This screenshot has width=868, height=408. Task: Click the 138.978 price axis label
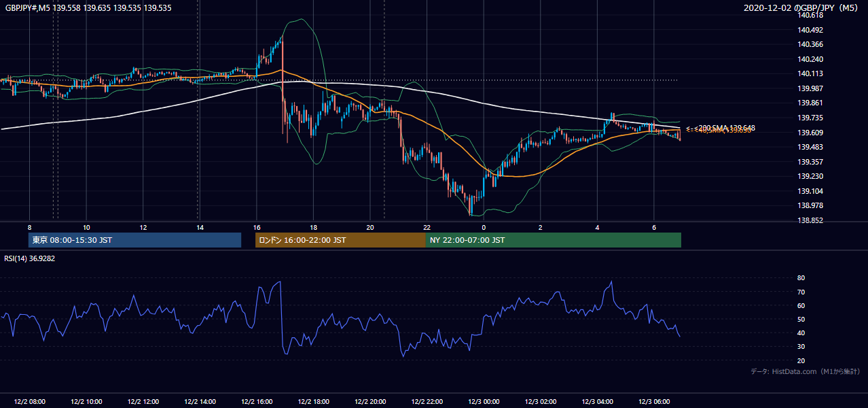pyautogui.click(x=810, y=205)
